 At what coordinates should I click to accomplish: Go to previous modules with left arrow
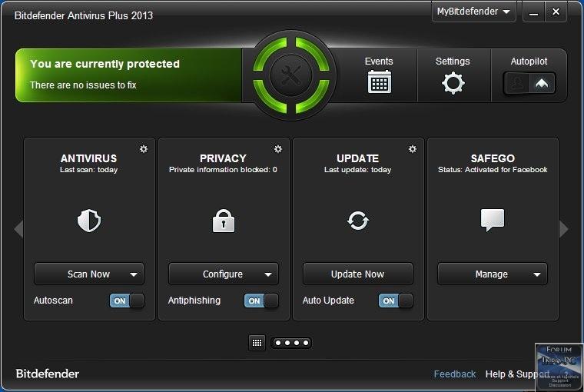tap(18, 229)
